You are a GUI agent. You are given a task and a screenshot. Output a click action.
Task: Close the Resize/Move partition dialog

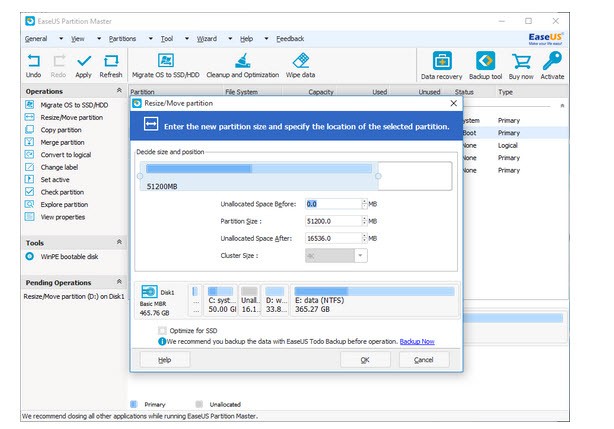point(453,103)
